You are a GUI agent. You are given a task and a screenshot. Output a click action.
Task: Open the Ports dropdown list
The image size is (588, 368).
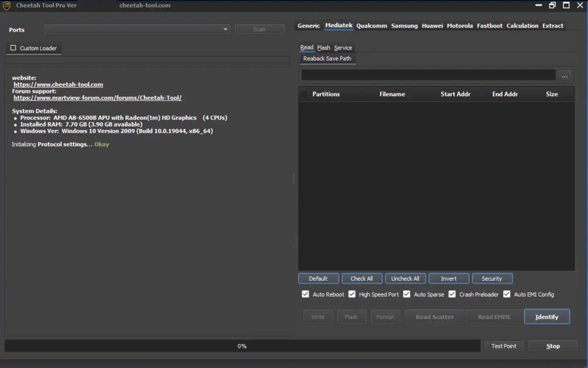pos(137,29)
